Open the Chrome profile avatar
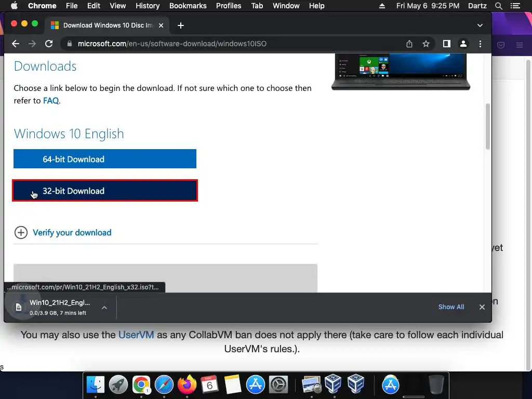Image resolution: width=532 pixels, height=399 pixels. tap(463, 44)
